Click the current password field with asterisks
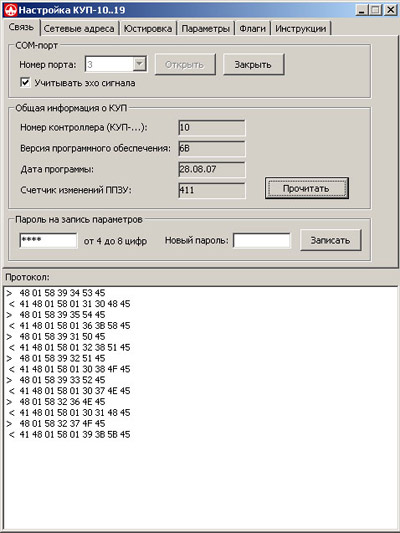The image size is (400, 533). tap(48, 240)
